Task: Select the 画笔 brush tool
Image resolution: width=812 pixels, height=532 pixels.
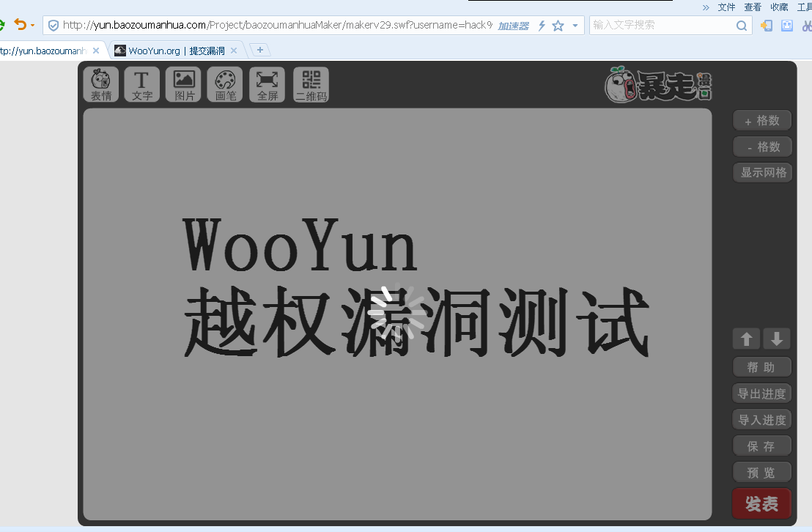Action: pos(225,84)
